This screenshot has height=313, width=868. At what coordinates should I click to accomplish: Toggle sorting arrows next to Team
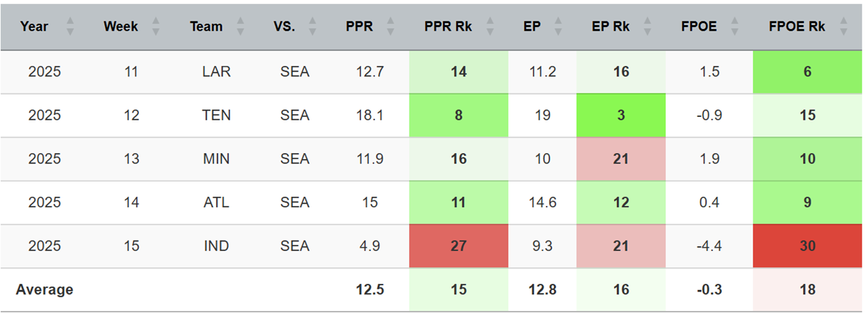point(241,27)
